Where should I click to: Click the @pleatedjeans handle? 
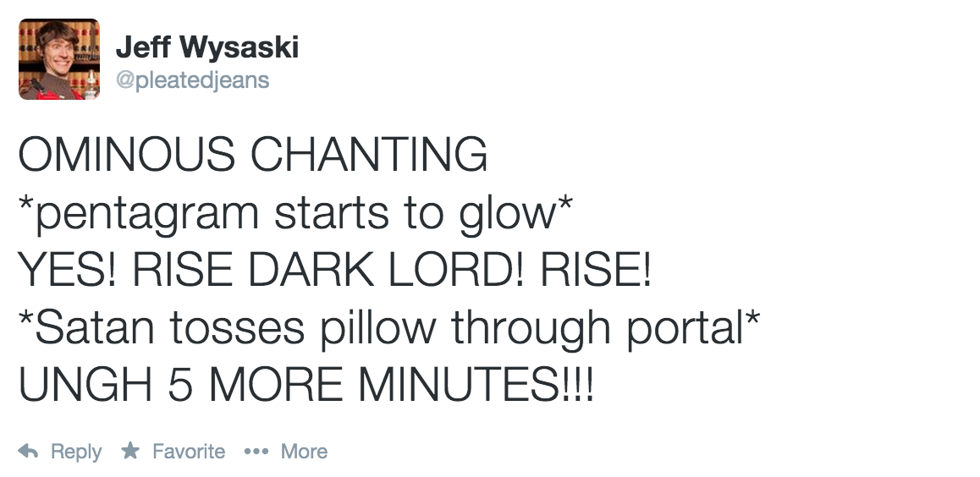point(192,80)
